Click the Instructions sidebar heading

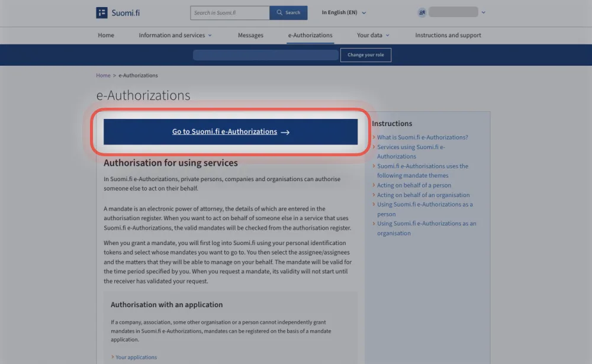[392, 124]
